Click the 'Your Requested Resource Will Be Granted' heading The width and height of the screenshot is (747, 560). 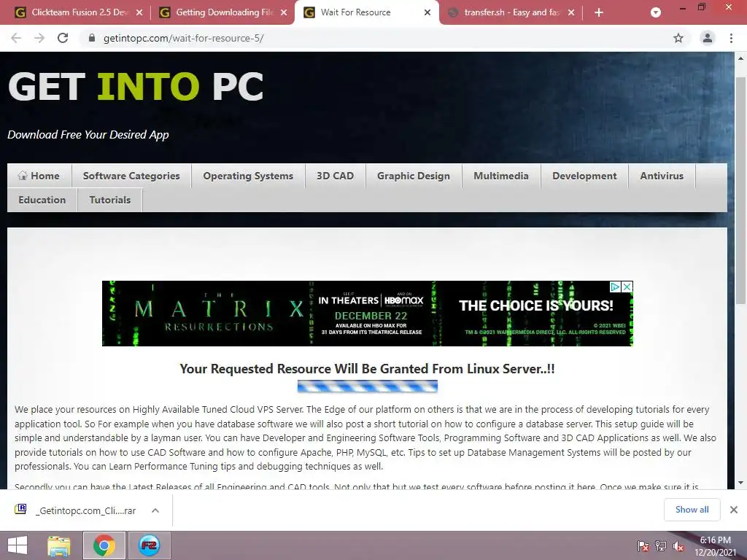[367, 368]
